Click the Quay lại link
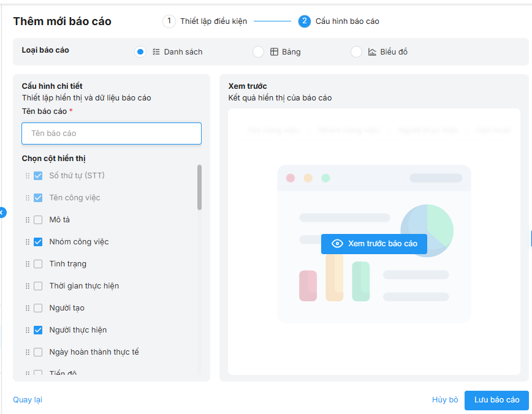Screen dimensions: 532x414 tap(28, 400)
